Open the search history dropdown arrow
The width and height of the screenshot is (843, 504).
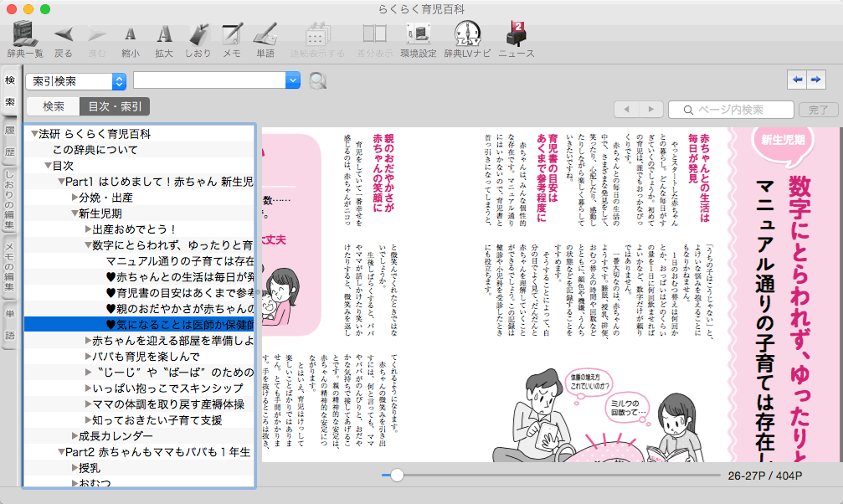[x=292, y=80]
